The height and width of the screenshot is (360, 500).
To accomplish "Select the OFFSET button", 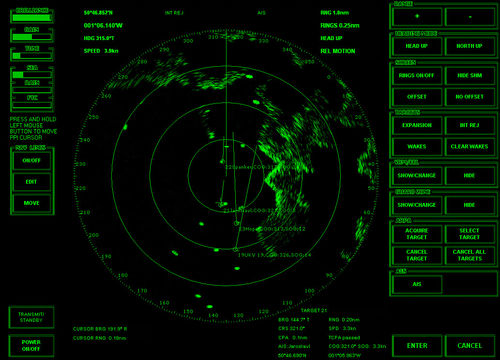I will pos(417,97).
